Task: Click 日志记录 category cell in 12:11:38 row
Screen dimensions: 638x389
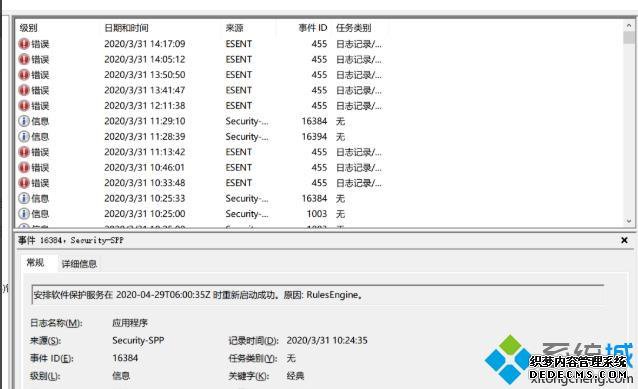Action: [358, 105]
